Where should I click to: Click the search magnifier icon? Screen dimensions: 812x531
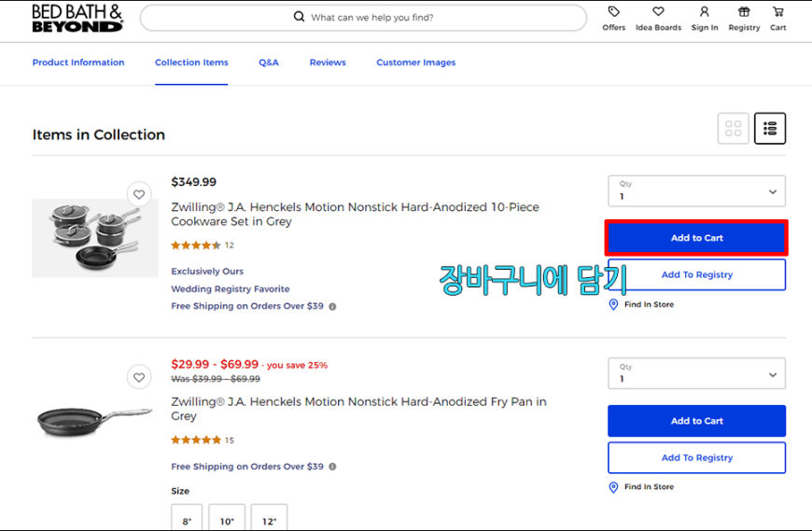299,17
